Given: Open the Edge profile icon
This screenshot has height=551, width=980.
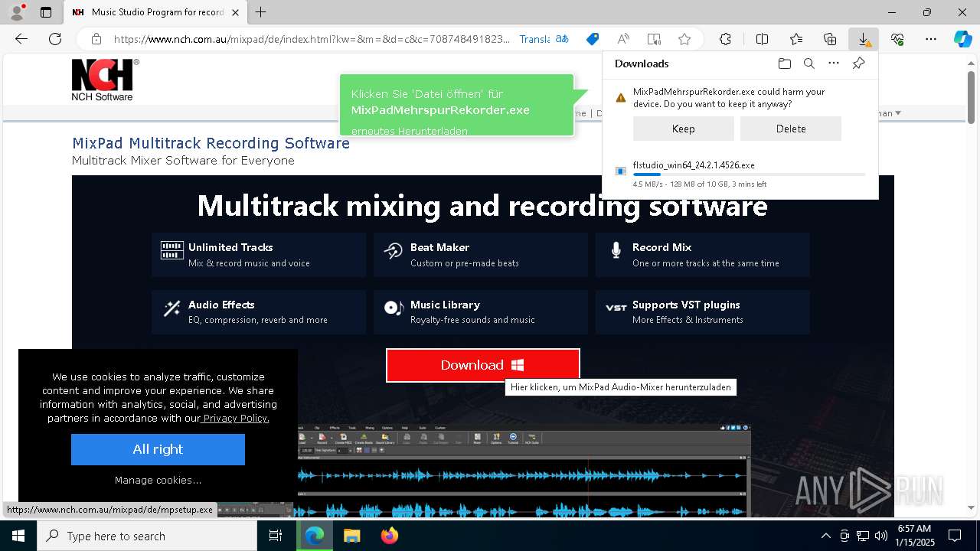Looking at the screenshot, I should (x=16, y=12).
